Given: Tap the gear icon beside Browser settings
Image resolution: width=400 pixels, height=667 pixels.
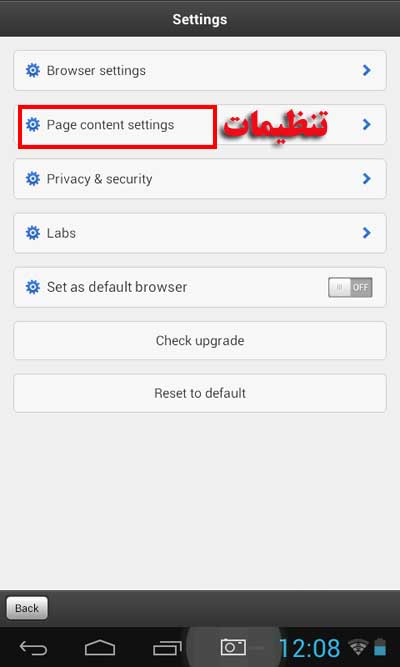Looking at the screenshot, I should point(33,70).
